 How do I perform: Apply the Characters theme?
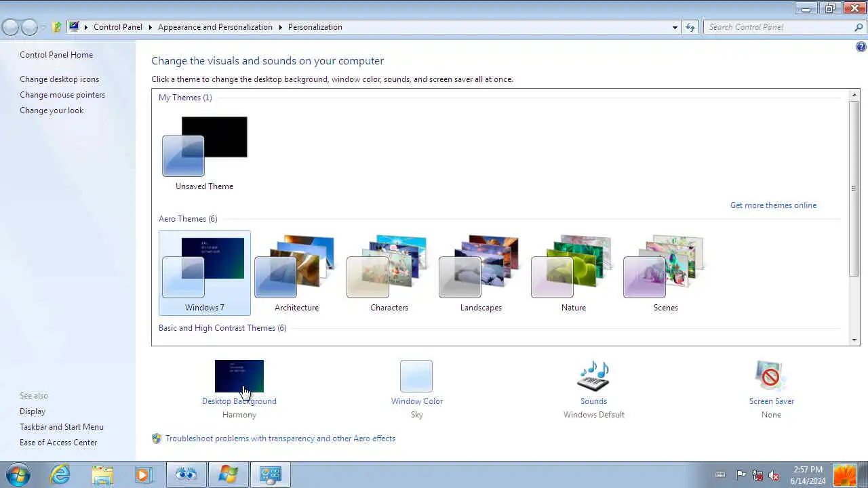click(x=389, y=273)
